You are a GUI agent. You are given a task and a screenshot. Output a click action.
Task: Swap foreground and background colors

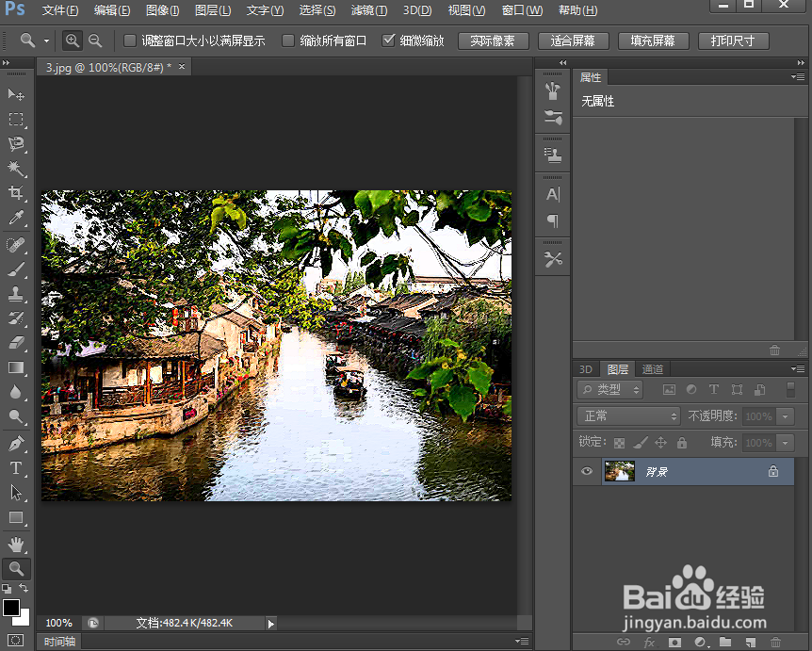[x=24, y=588]
